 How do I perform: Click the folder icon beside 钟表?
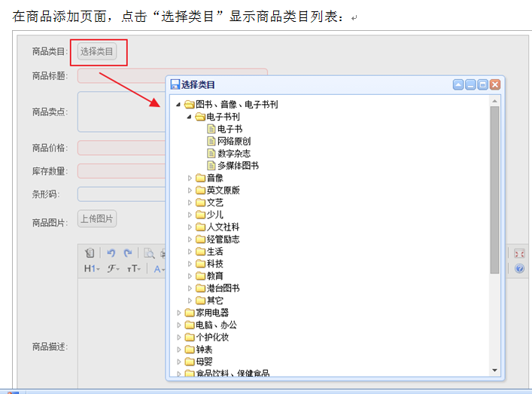[x=190, y=350]
